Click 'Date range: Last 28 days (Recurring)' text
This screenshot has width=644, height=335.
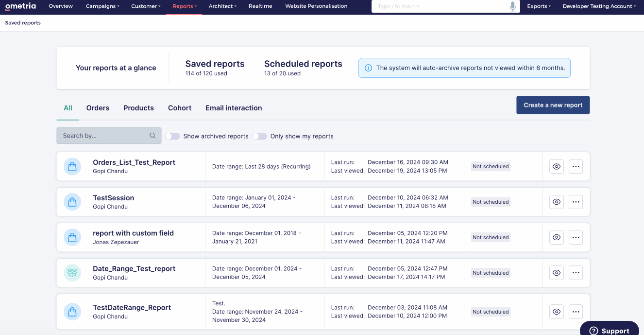261,166
